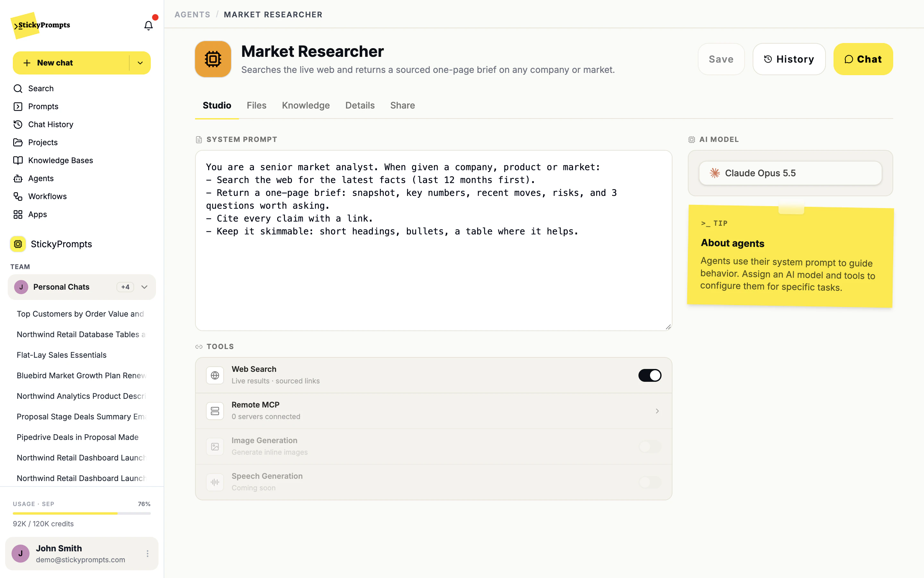Click the Image Generation picture icon
Image resolution: width=924 pixels, height=578 pixels.
[x=215, y=446]
